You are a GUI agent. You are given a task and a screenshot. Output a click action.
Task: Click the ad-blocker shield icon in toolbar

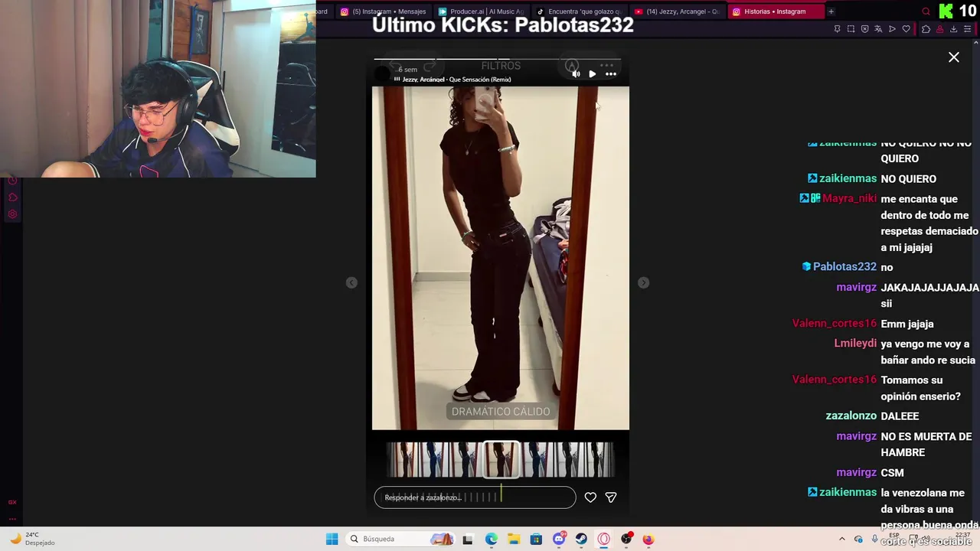pyautogui.click(x=864, y=29)
